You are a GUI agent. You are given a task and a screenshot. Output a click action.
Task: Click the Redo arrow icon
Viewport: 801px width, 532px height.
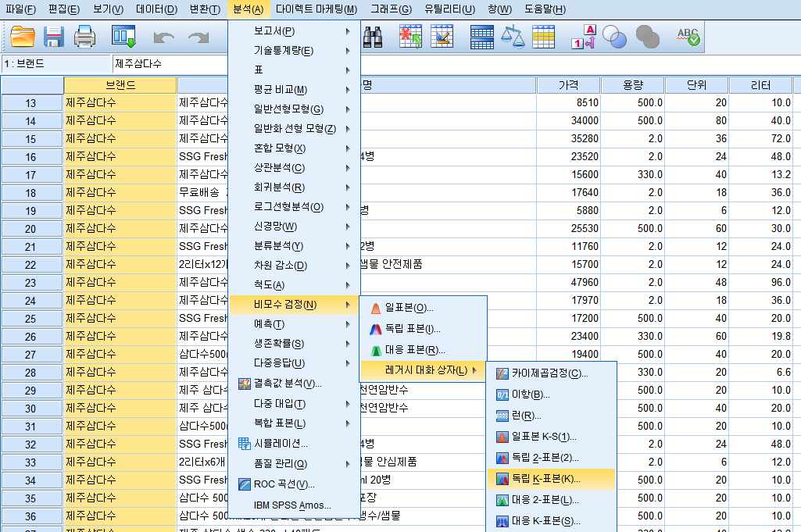point(198,37)
